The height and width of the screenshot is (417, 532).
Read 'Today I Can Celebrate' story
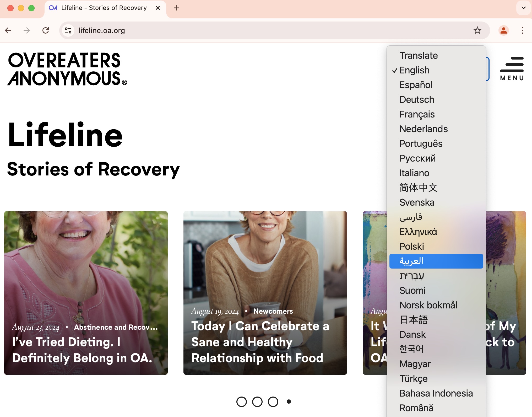click(x=260, y=342)
